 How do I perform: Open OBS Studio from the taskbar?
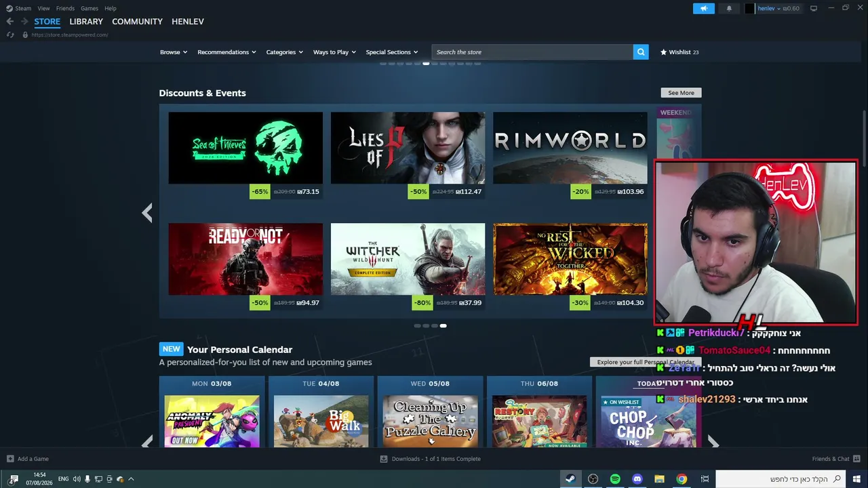click(x=593, y=479)
